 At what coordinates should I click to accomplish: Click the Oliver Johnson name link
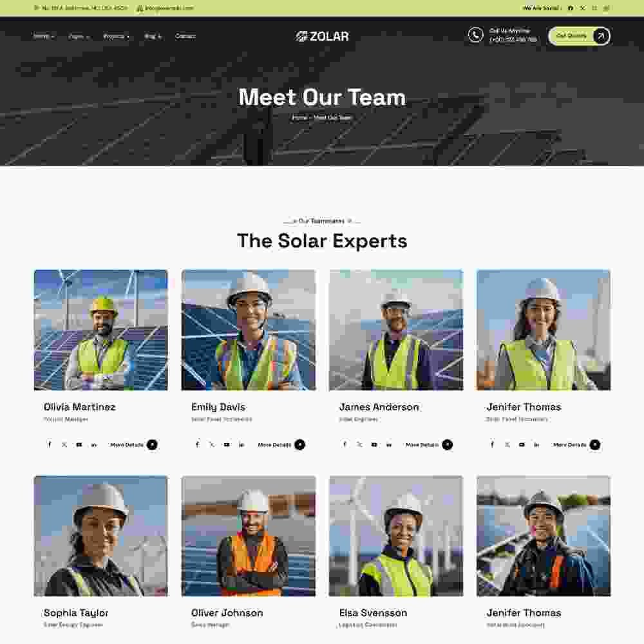[227, 613]
